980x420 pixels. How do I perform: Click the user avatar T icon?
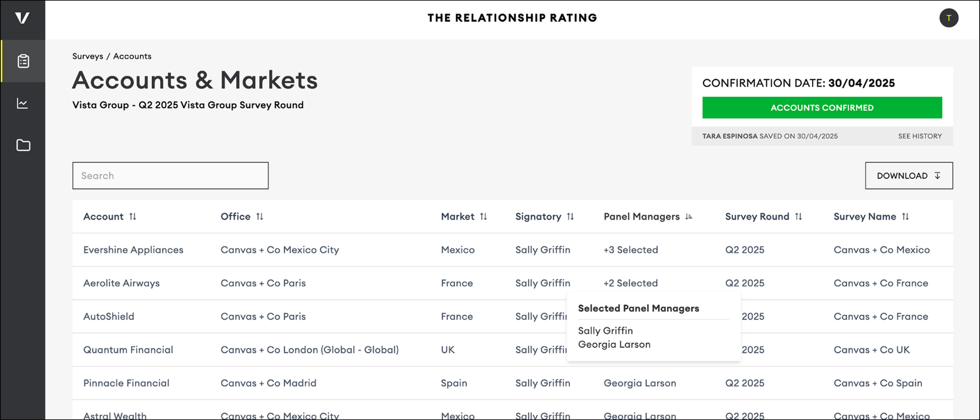coord(949,18)
